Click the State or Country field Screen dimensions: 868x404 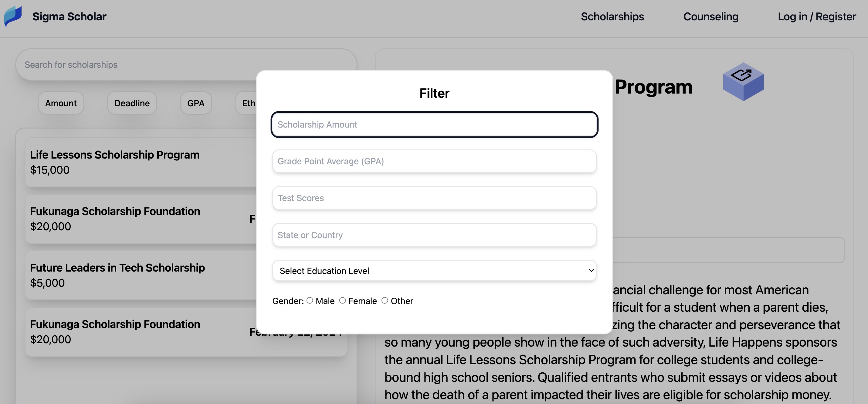tap(434, 235)
